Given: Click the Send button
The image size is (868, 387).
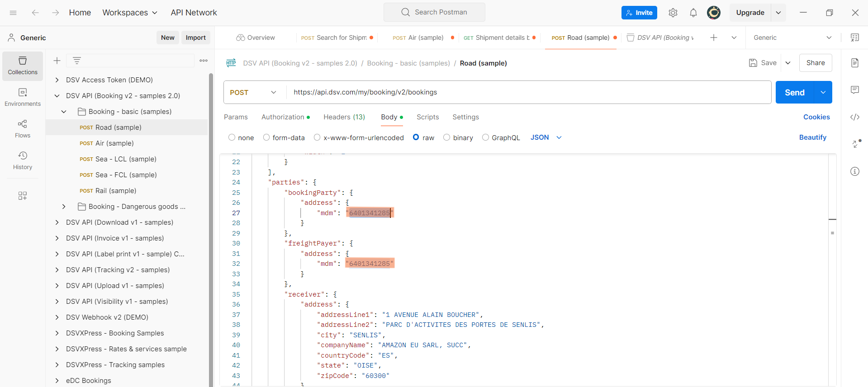Looking at the screenshot, I should [794, 92].
